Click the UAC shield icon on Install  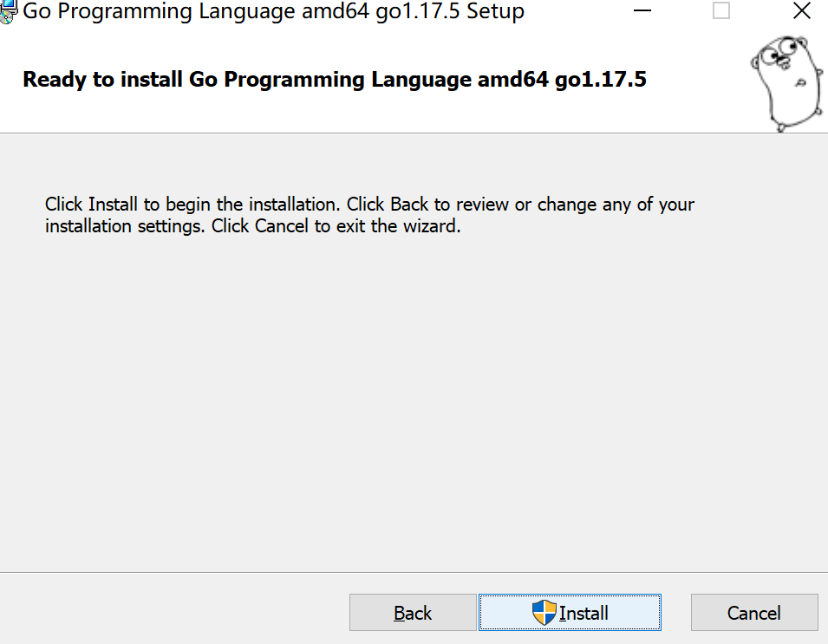pyautogui.click(x=544, y=613)
